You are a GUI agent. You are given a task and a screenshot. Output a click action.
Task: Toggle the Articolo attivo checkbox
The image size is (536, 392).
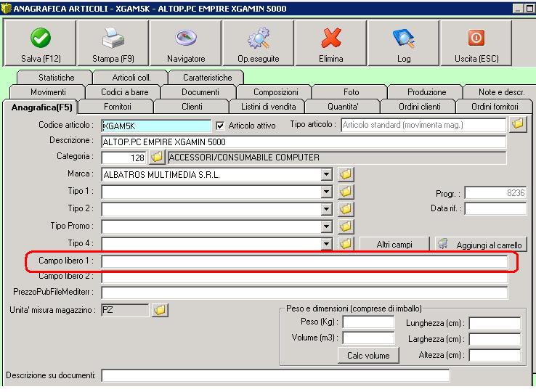(220, 126)
